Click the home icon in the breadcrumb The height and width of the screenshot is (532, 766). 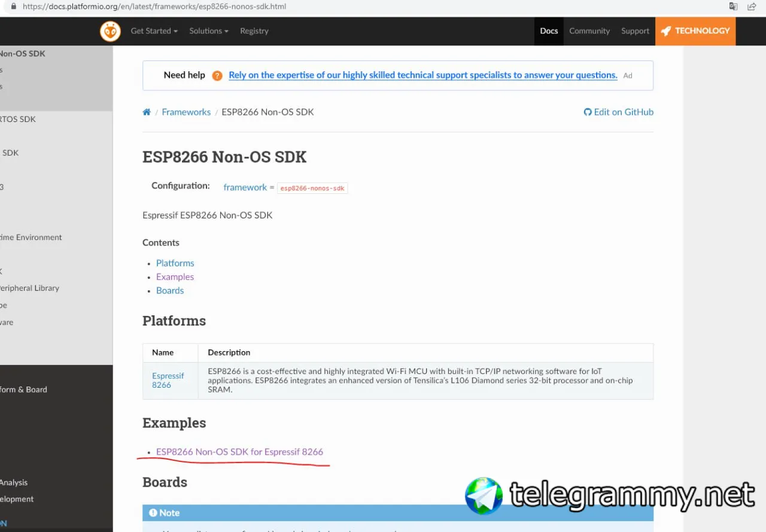[x=147, y=112]
